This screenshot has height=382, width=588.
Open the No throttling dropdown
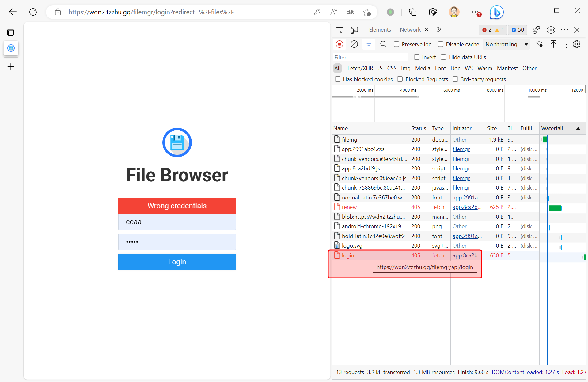pyautogui.click(x=507, y=44)
